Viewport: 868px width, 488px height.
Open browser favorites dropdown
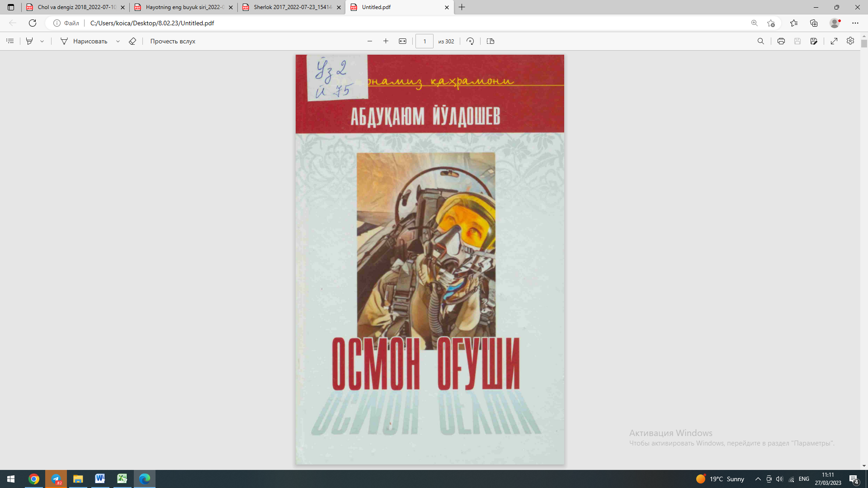(x=794, y=23)
